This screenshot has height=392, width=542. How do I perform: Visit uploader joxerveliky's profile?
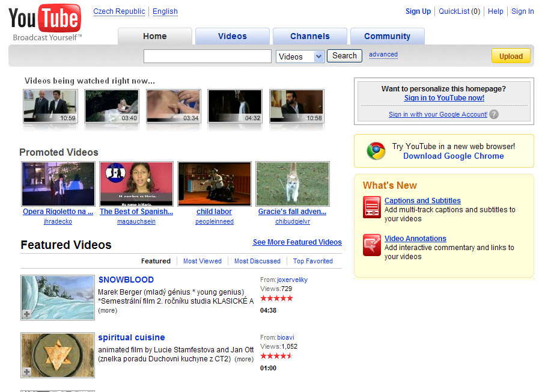[292, 280]
